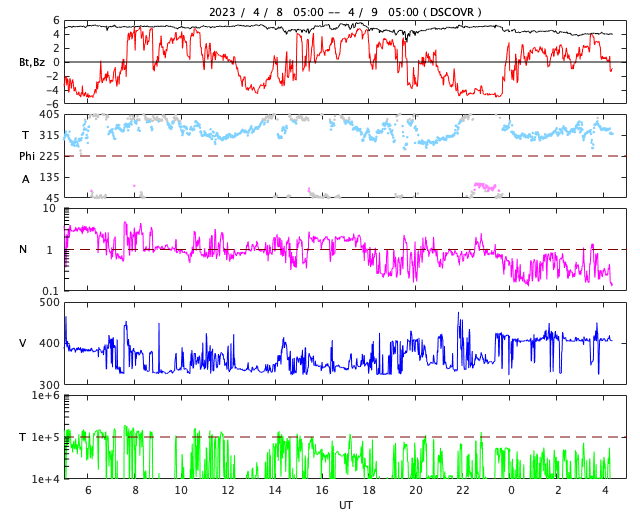640x512 pixels.
Task: Click the chart title showing DSCOVR date range
Action: (345, 12)
